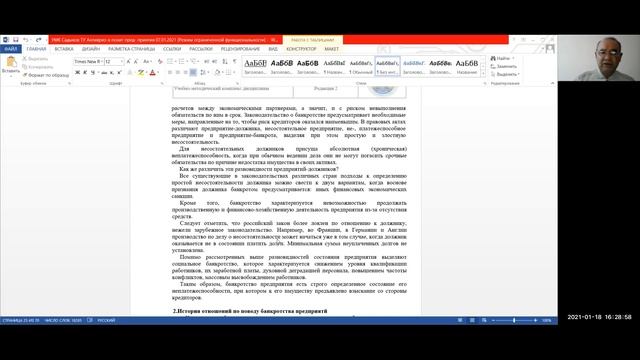This screenshot has height=360, width=640.
Task: Open the change case Aa dropdown
Action: tap(147, 61)
